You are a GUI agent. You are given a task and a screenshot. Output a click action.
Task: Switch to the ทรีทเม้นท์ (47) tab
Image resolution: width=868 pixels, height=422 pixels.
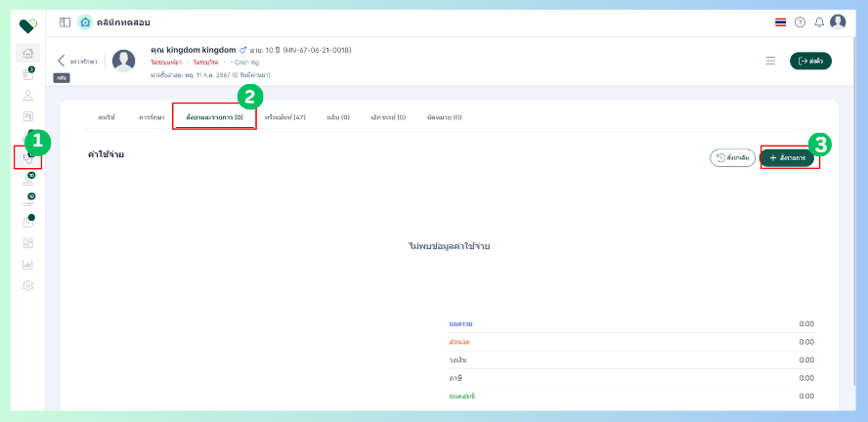pos(285,117)
